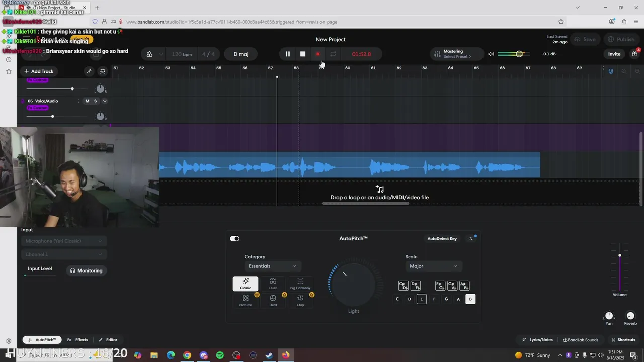644x362 pixels.
Task: Switch to the Editor tab
Action: pos(108,340)
